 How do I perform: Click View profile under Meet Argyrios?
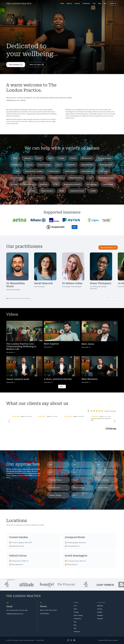click(48, 347)
